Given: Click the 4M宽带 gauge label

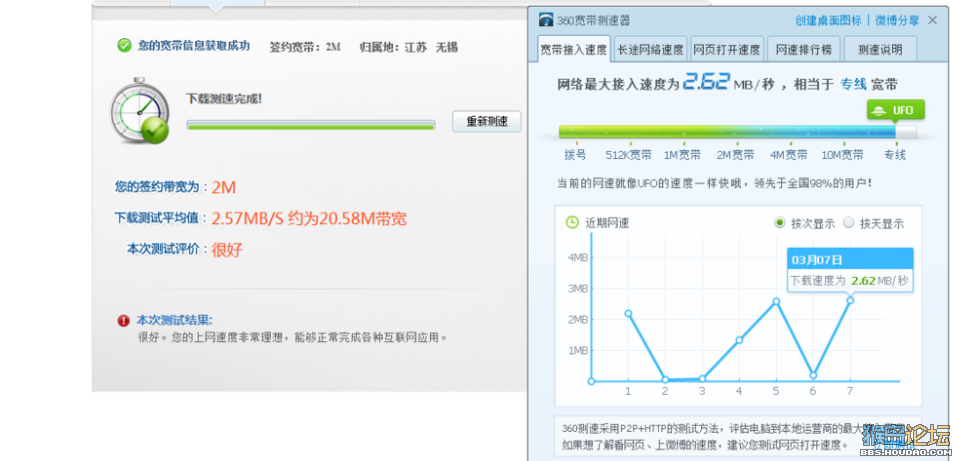Looking at the screenshot, I should tap(789, 155).
